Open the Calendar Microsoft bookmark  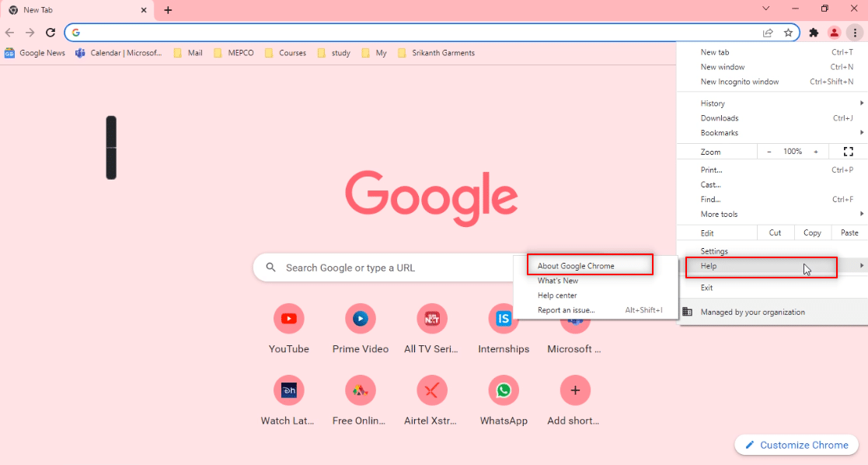[x=119, y=53]
